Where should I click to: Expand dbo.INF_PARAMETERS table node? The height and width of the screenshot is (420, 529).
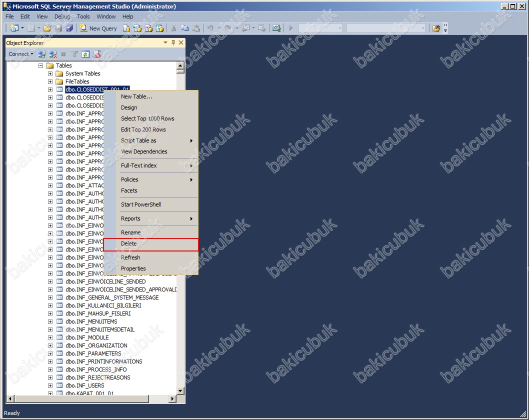[50, 353]
